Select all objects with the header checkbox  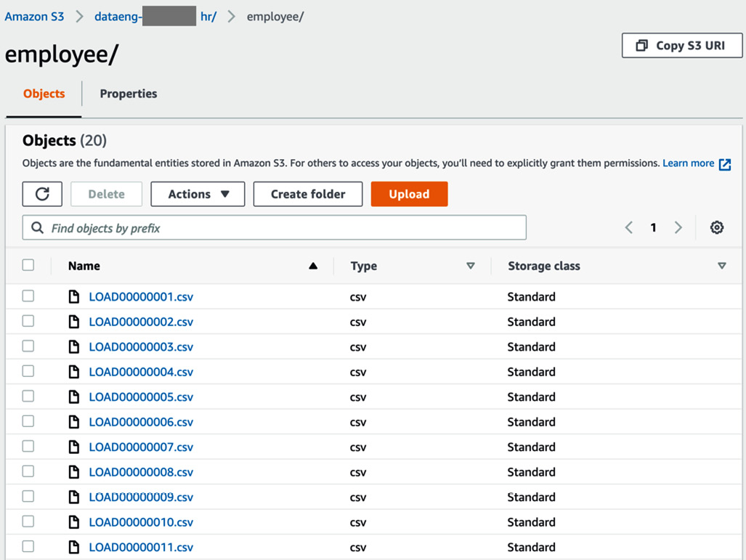(27, 266)
